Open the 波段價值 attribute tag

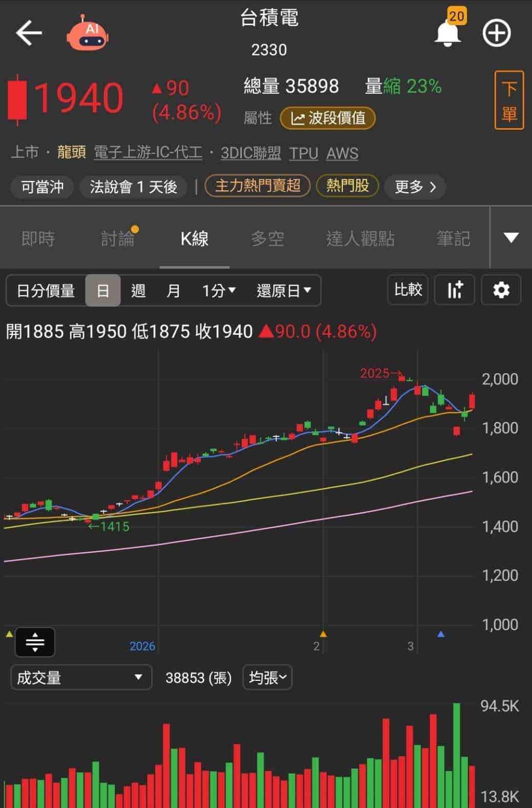tap(328, 118)
